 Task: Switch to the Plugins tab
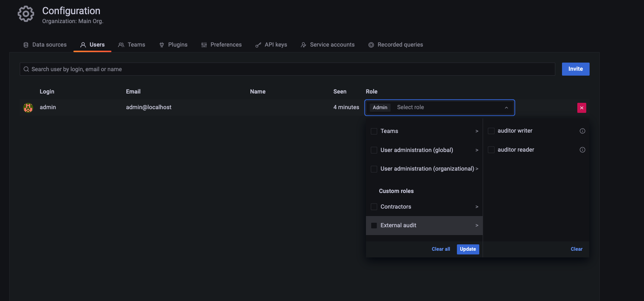click(x=173, y=45)
